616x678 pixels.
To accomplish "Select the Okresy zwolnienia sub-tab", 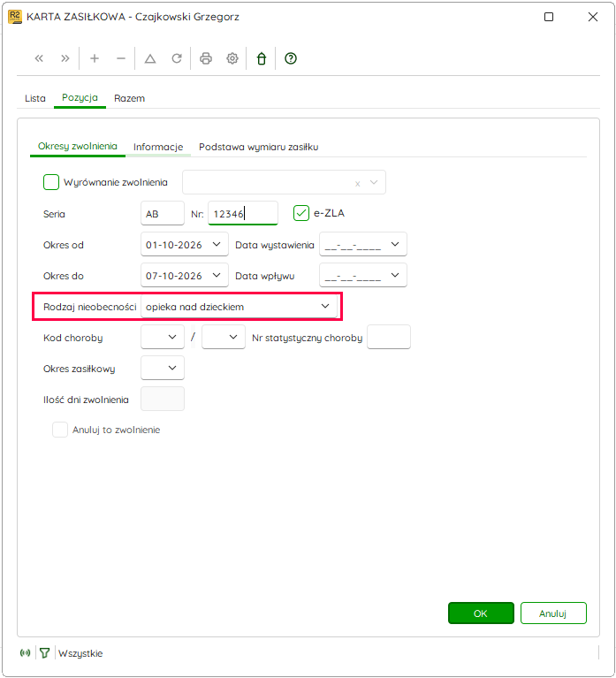I will pos(78,146).
